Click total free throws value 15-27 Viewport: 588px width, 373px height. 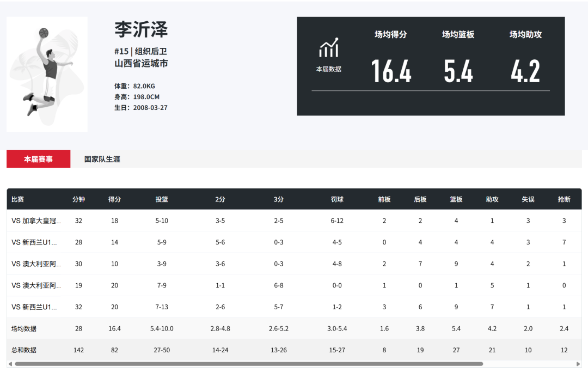tap(337, 350)
